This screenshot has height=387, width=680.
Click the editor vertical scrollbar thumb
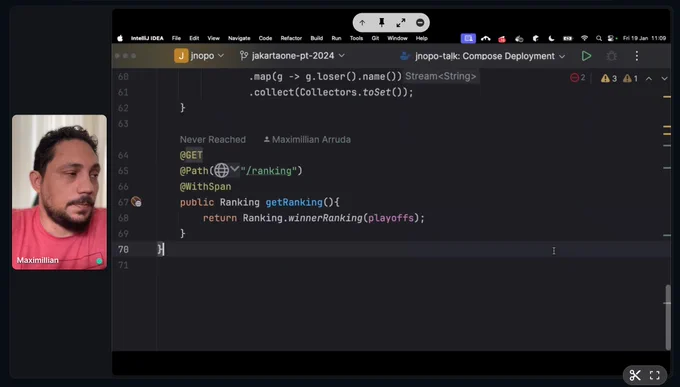668,317
